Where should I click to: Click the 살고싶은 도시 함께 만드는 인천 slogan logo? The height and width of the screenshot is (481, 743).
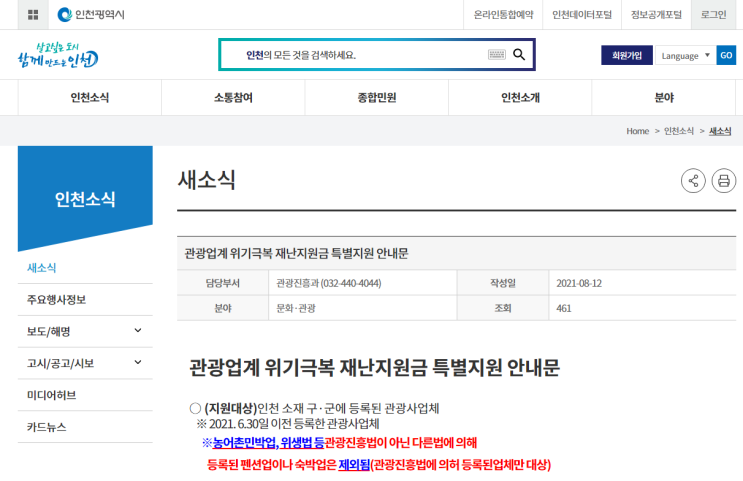(58, 55)
